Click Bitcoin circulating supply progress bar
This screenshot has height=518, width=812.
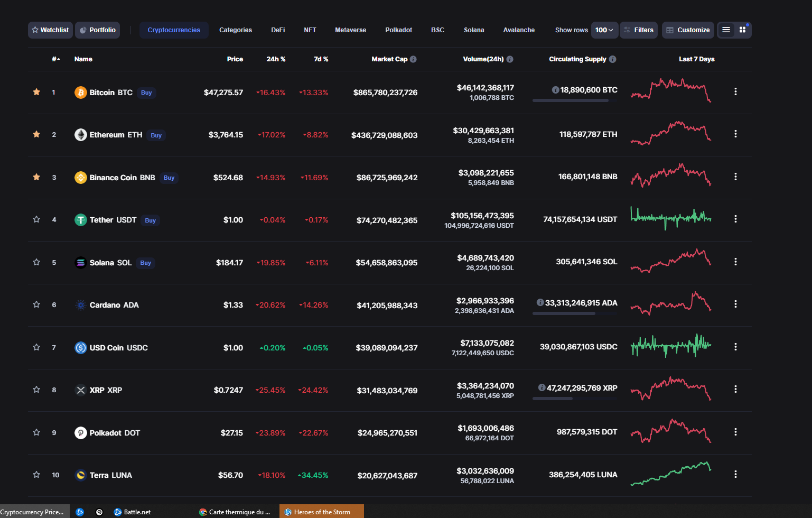click(x=575, y=100)
